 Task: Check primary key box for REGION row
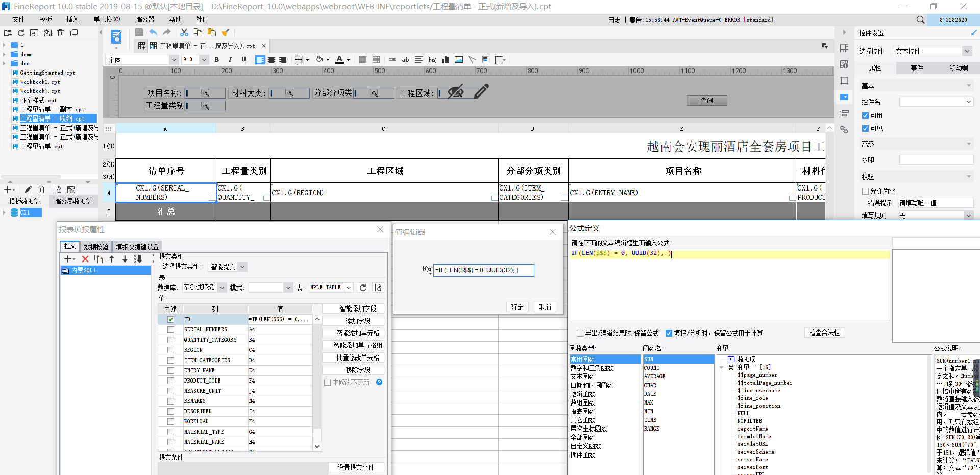coord(170,350)
